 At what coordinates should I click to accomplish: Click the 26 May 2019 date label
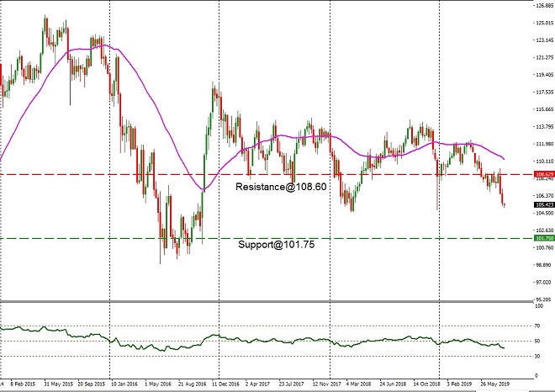click(x=494, y=384)
